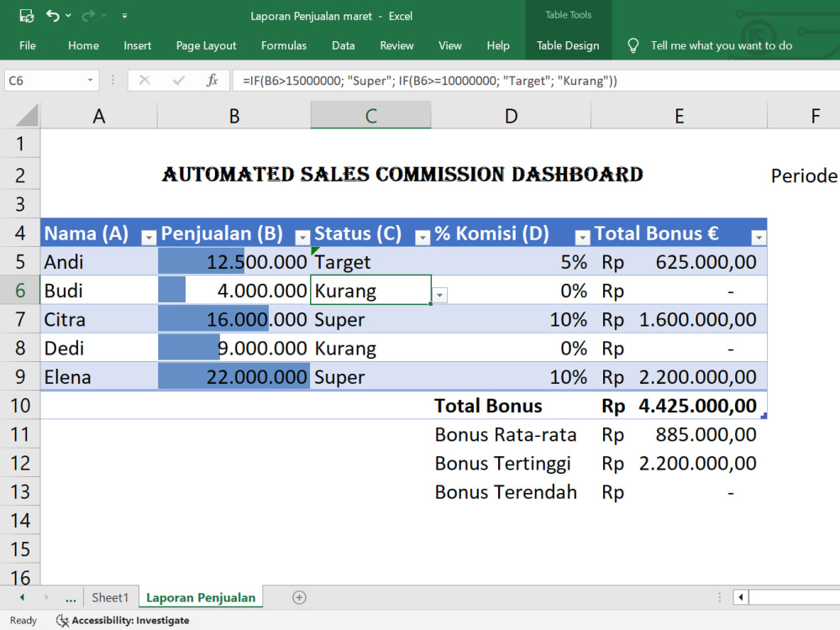Open the data validation dropdown beside cell C6
840x630 pixels.
[x=440, y=295]
